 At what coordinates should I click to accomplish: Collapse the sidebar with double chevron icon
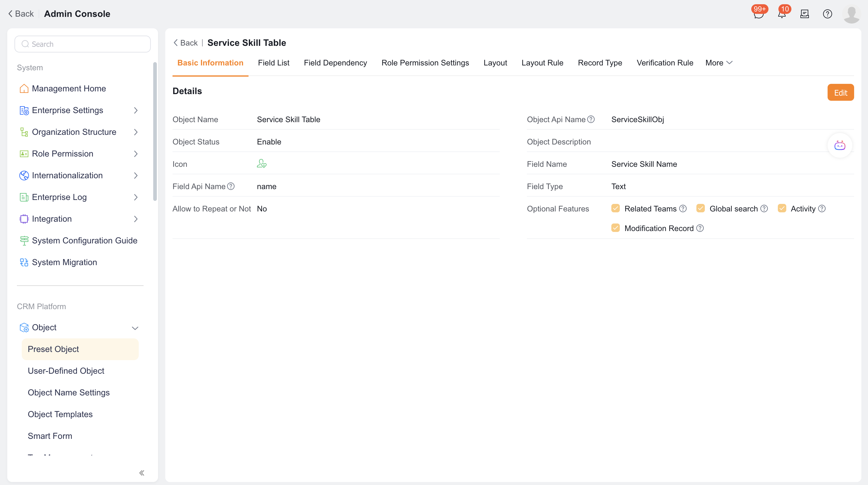[142, 473]
